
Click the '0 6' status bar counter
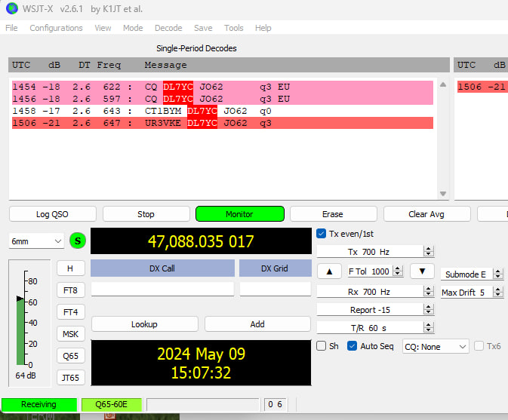[x=275, y=404]
